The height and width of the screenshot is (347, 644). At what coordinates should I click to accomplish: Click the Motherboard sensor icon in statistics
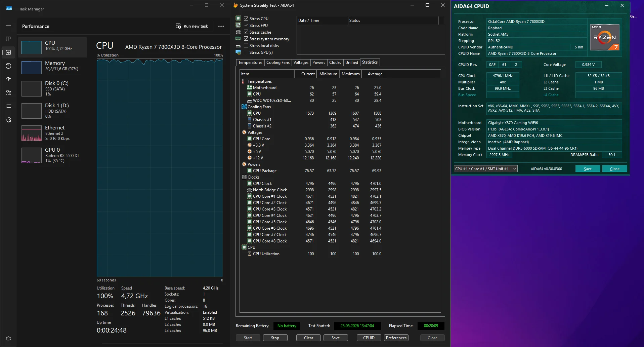250,87
